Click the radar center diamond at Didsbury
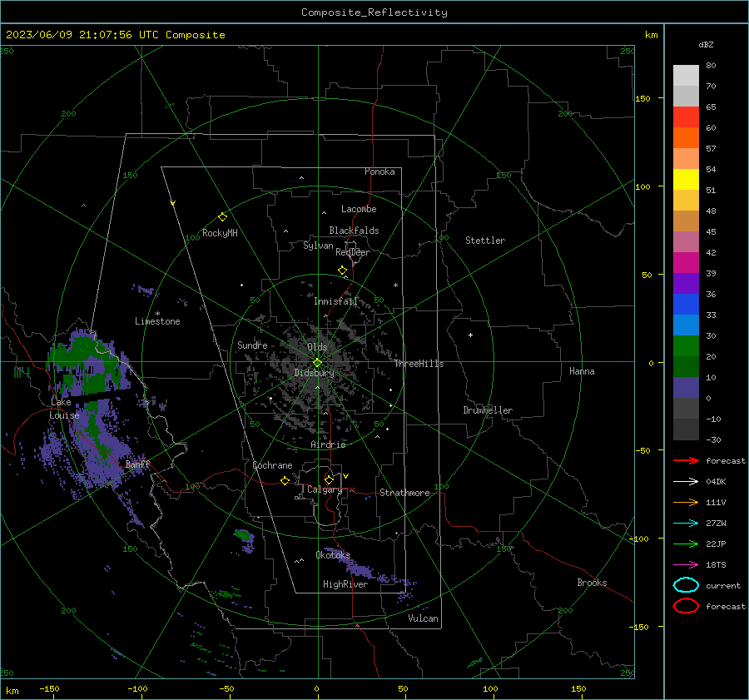Image resolution: width=749 pixels, height=700 pixels. [x=317, y=363]
